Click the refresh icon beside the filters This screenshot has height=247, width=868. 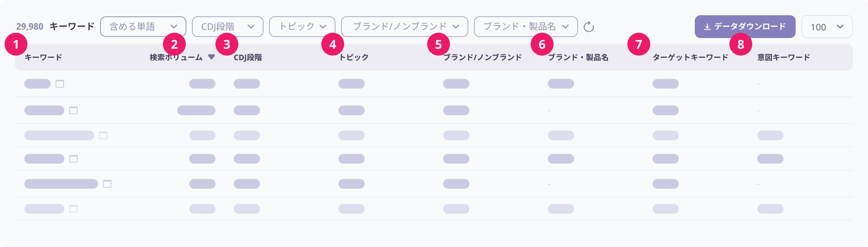(589, 27)
